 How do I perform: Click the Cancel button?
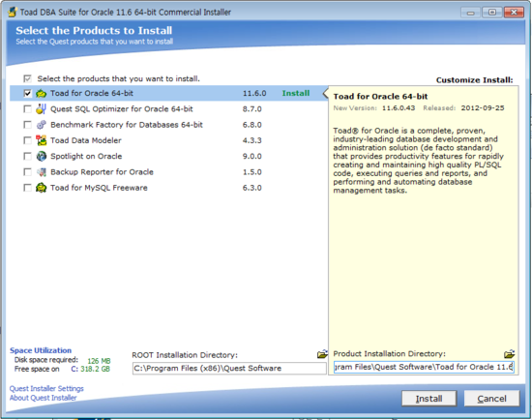[x=491, y=399]
